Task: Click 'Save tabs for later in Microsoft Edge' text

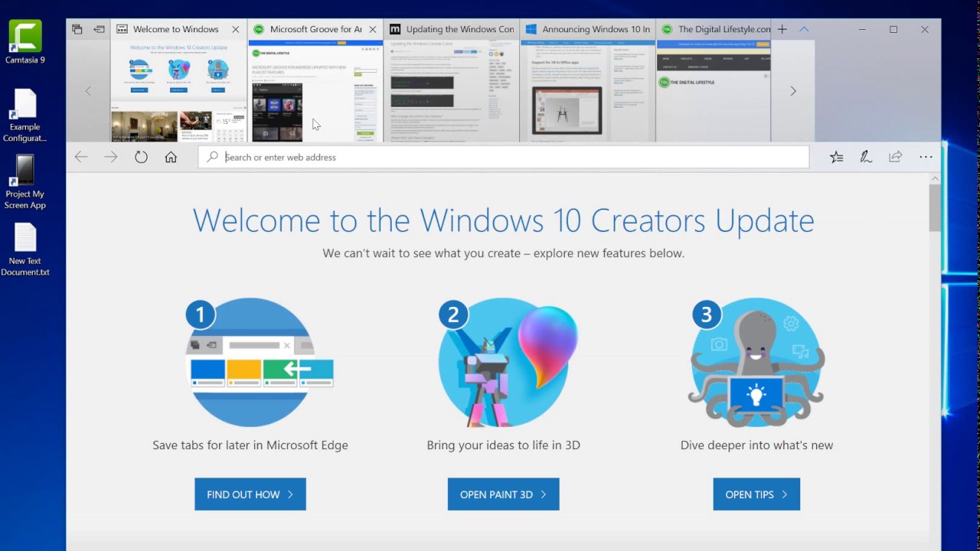Action: [250, 445]
